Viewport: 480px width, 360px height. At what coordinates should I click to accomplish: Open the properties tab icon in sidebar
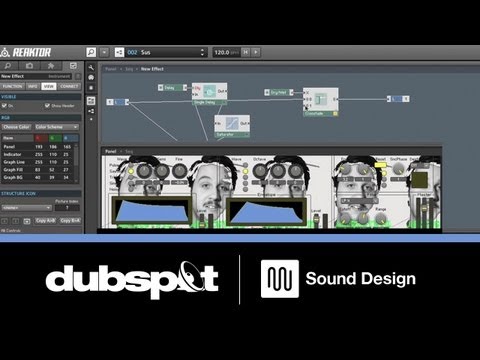coord(73,66)
